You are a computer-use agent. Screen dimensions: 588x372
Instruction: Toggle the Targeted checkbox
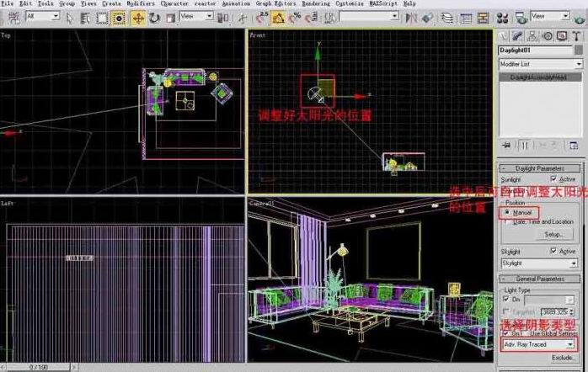point(506,311)
